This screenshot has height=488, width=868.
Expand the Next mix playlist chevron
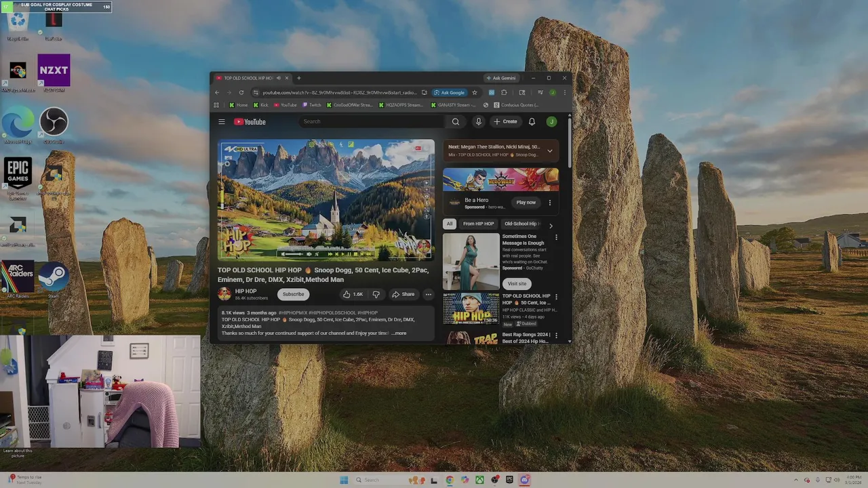(550, 150)
